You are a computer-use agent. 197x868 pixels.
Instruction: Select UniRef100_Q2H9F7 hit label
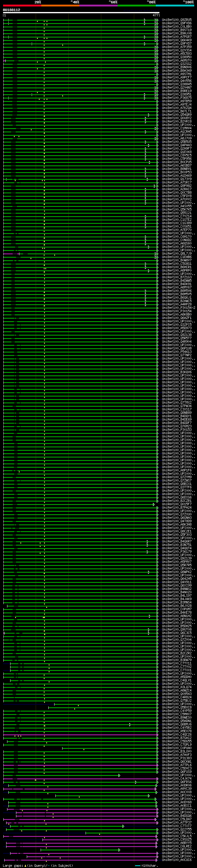177,149
